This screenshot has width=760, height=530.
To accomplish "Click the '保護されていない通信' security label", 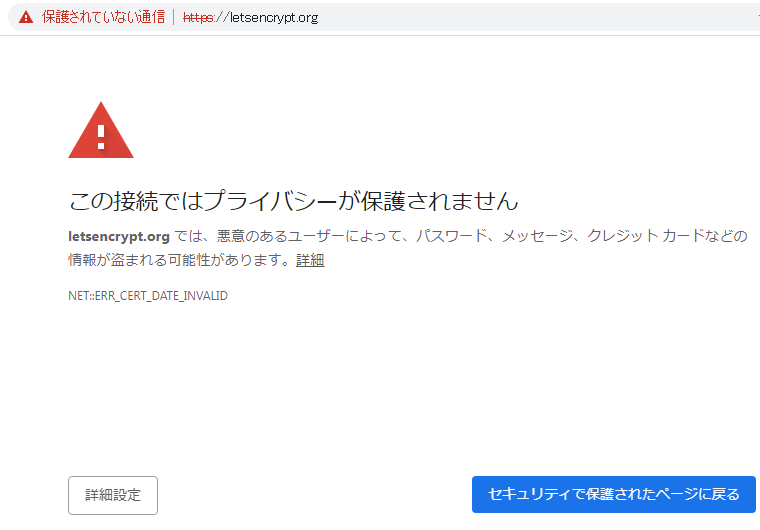I will tap(103, 17).
